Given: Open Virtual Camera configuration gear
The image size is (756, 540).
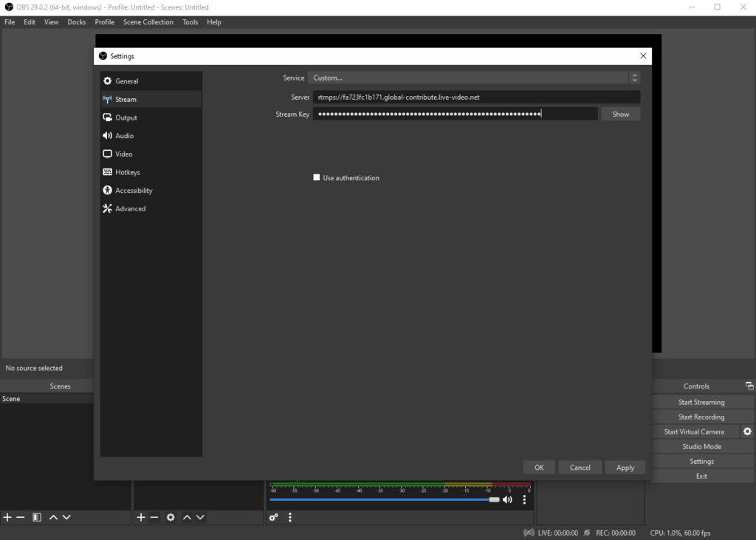Looking at the screenshot, I should pos(748,431).
